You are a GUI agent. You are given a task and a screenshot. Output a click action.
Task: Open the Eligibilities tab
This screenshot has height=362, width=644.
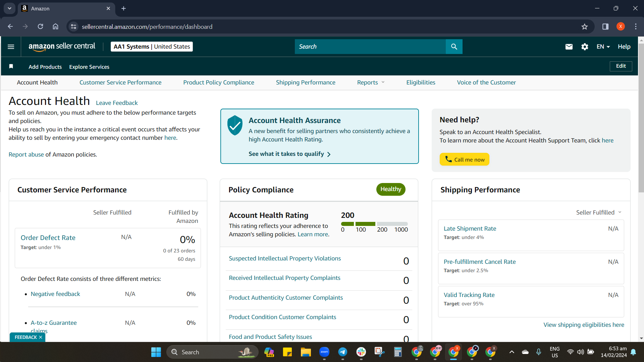[x=421, y=82]
